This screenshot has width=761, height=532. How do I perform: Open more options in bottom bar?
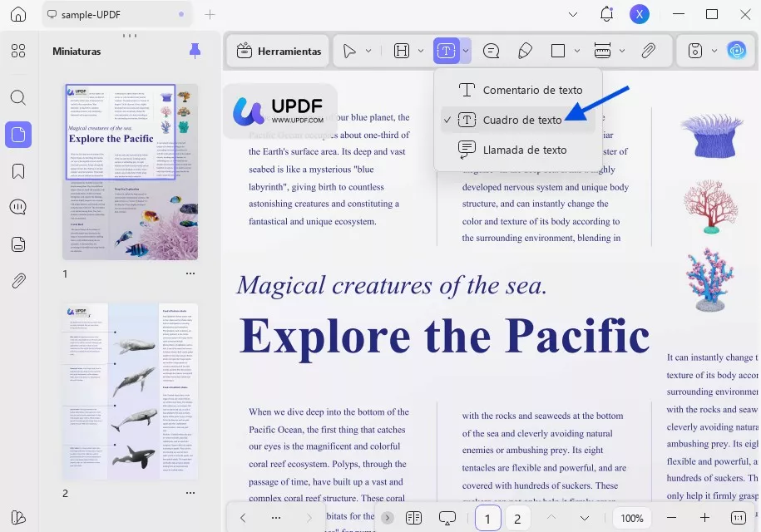click(275, 518)
